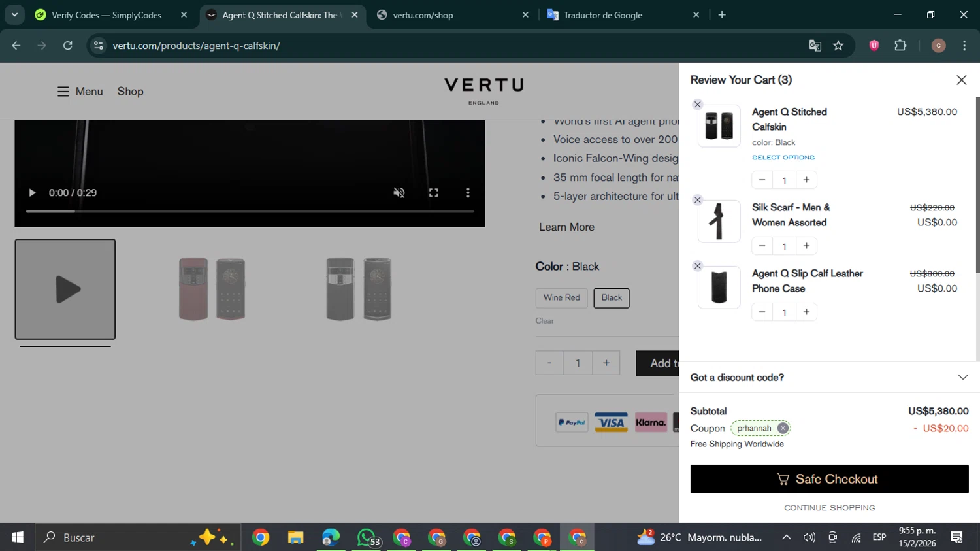Click the video progress bar
This screenshot has height=551, width=980.
tap(250, 211)
